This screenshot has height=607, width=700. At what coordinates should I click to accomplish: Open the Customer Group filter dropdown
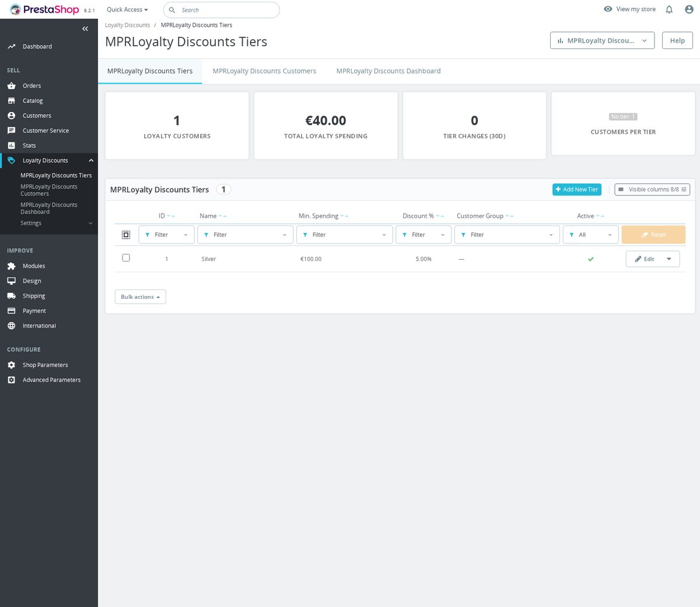point(507,235)
